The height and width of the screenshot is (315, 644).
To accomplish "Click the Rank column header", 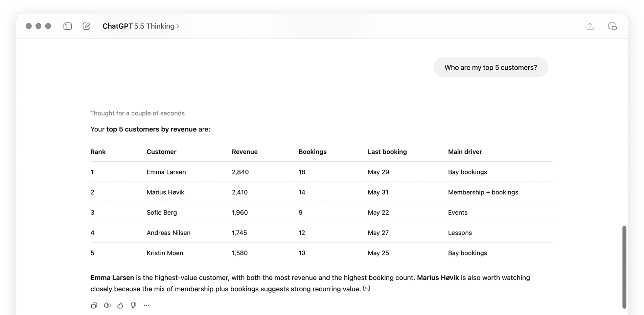I will point(98,152).
